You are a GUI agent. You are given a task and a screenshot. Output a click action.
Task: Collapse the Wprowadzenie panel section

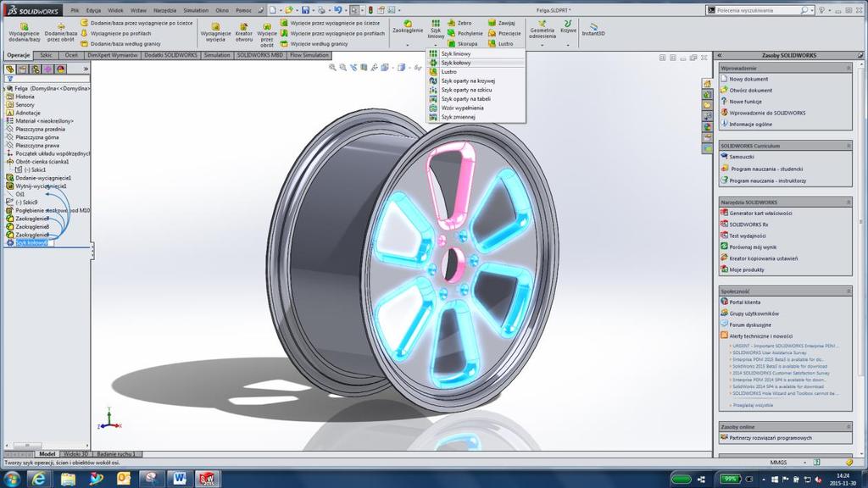[849, 68]
